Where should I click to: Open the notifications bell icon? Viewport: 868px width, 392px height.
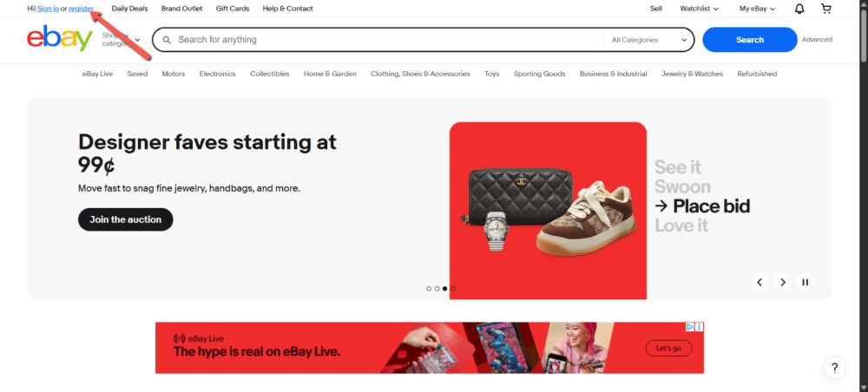(799, 9)
